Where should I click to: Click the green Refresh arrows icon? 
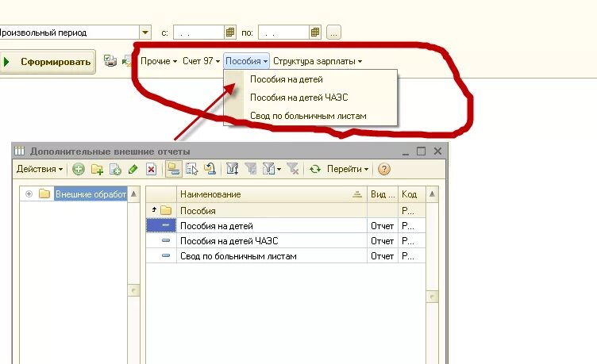(x=315, y=169)
